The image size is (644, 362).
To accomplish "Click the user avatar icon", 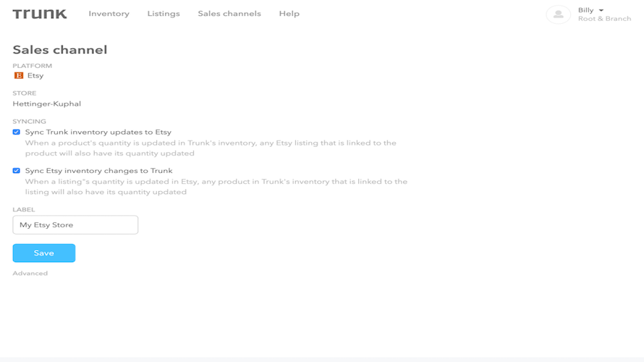I will pyautogui.click(x=558, y=14).
